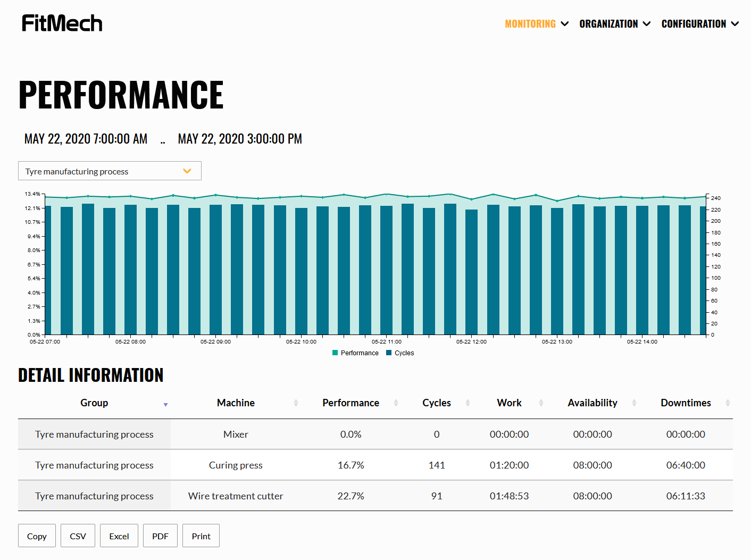Image resolution: width=751 pixels, height=560 pixels.
Task: Select the Wire treatment cutter machine cell
Action: 236,496
